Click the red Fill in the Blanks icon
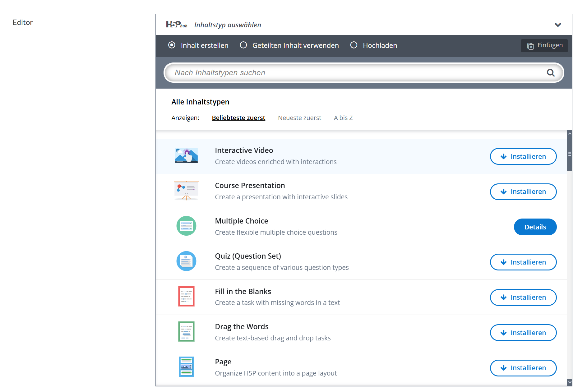 186,297
